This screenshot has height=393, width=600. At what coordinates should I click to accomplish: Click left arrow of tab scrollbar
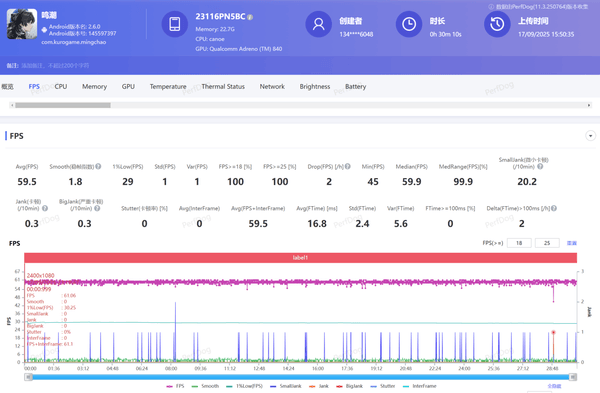pos(12,105)
